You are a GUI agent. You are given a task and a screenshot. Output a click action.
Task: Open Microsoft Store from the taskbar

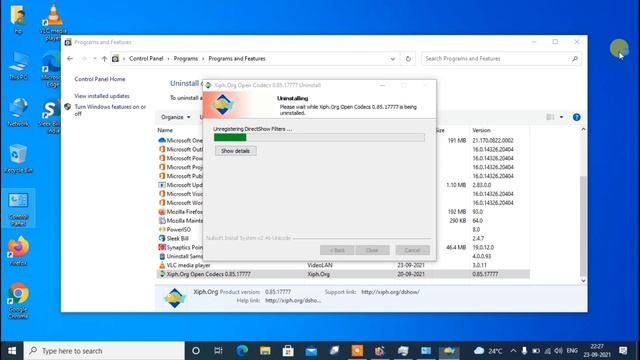coord(288,351)
